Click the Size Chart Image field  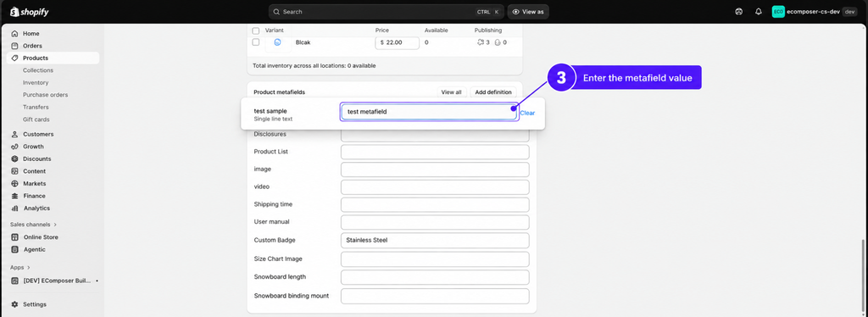point(435,259)
